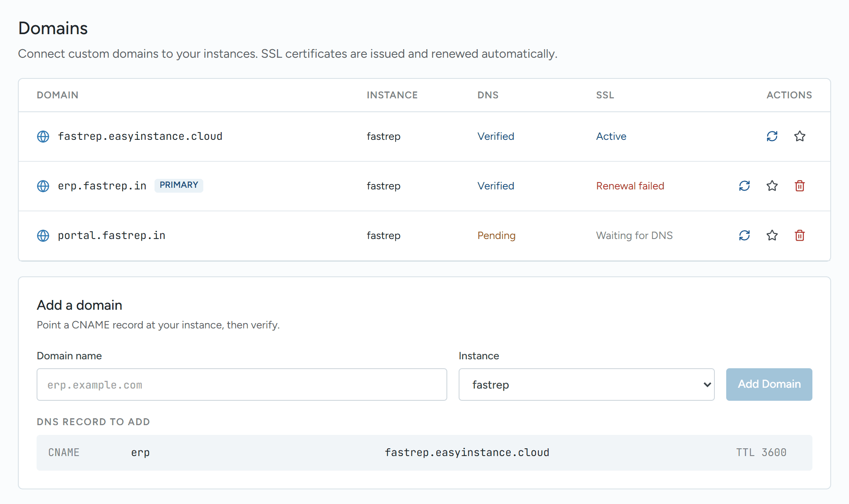Select the erp.fastrep.in domain name
This screenshot has width=849, height=504.
click(x=102, y=186)
